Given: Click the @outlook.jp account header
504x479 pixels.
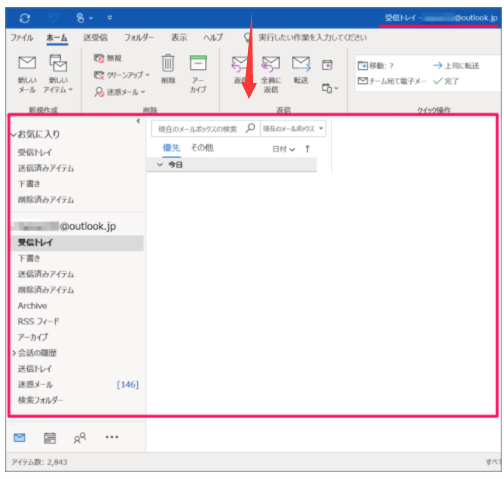Looking at the screenshot, I should coord(64,226).
